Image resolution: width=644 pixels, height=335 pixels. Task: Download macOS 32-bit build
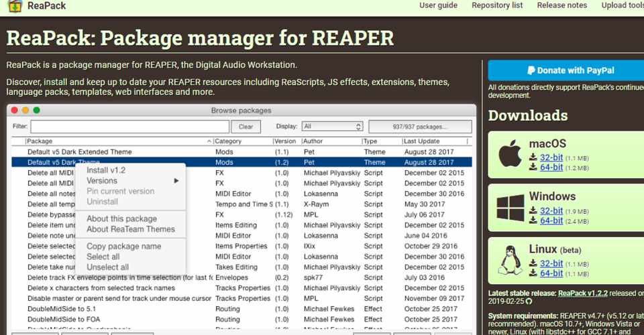(551, 157)
